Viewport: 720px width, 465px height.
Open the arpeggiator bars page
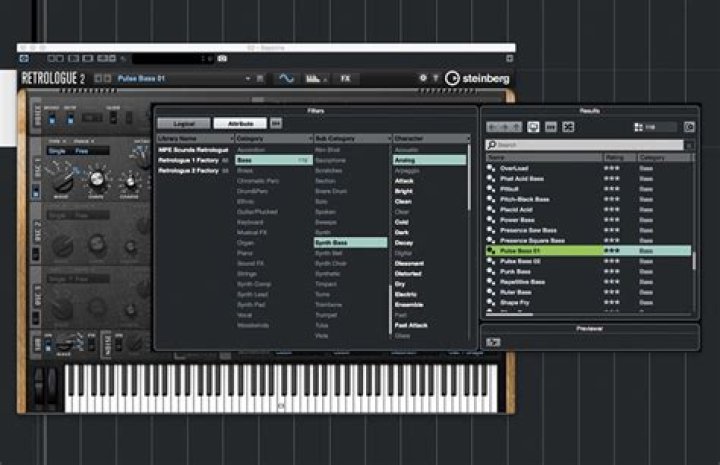[x=315, y=79]
